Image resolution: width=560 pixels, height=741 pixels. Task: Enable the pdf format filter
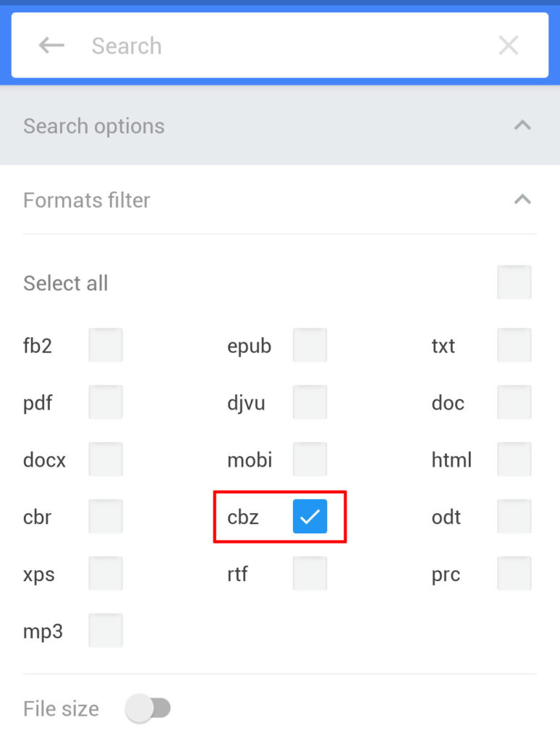[x=105, y=402]
